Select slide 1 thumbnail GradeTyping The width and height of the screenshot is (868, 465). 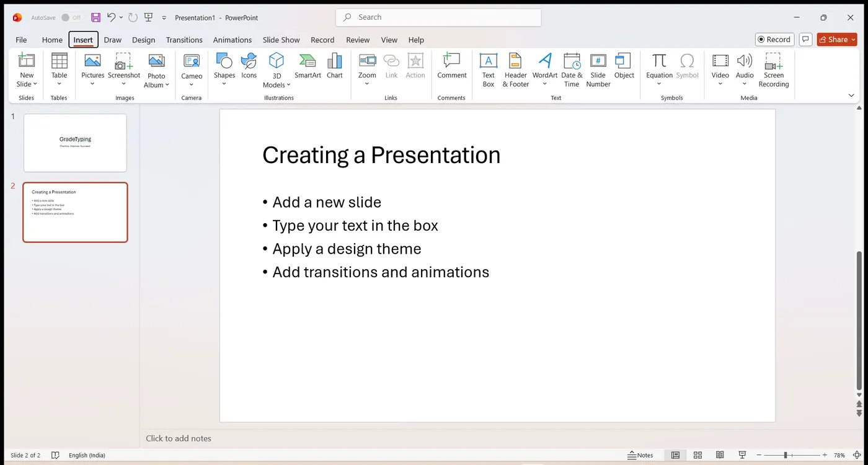tap(75, 143)
